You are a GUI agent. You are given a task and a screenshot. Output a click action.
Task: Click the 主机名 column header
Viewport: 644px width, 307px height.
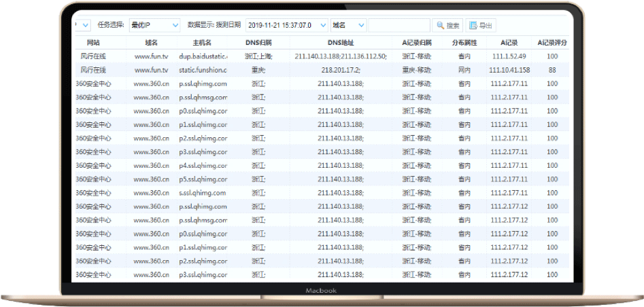tap(203, 42)
